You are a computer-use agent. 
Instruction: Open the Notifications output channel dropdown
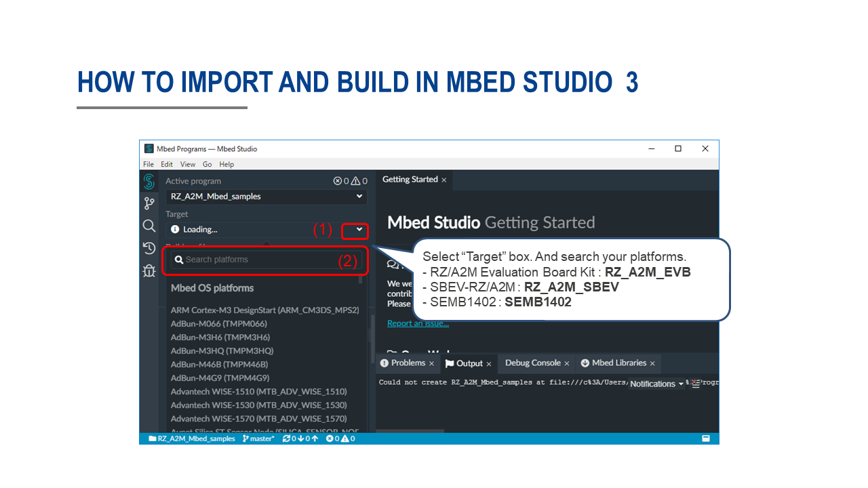(x=656, y=384)
